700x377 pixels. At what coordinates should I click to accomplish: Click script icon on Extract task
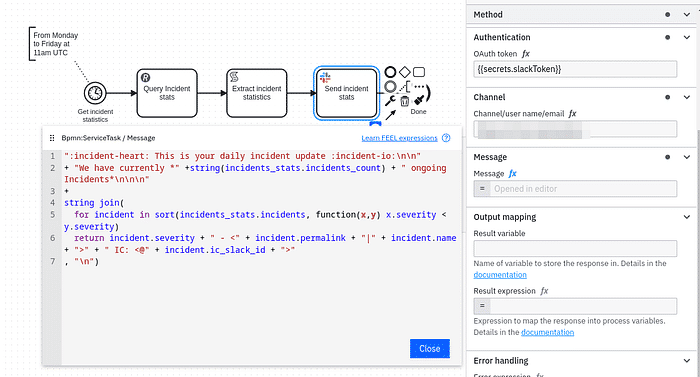tap(234, 77)
